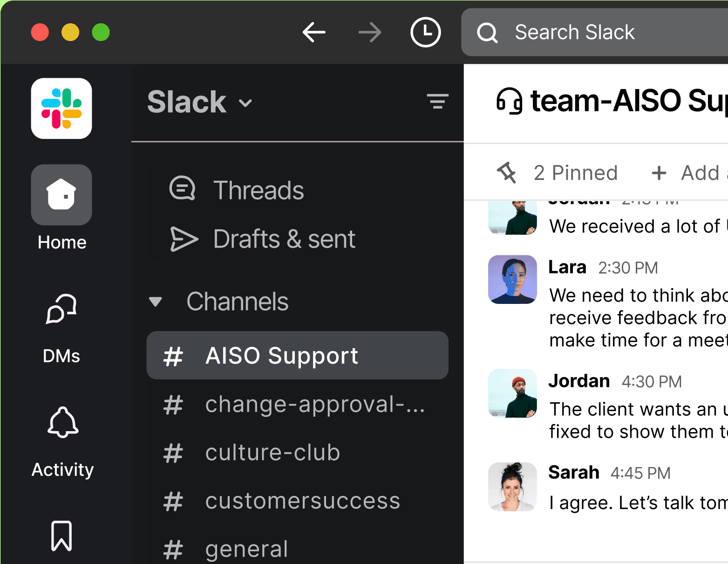Open the sidebar filter lines icon
This screenshot has height=564, width=728.
[x=437, y=101]
